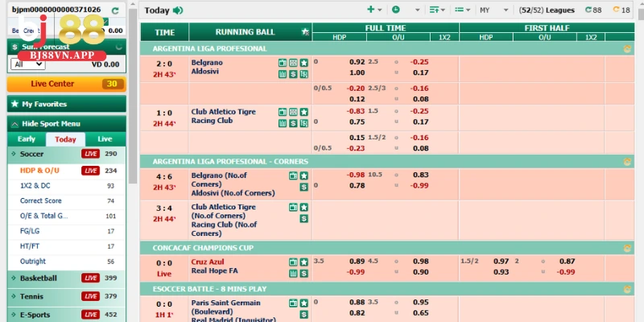Toggle favorite star for Club Atletico Tigre match
Screen dimensions: 644x322
[x=304, y=112]
